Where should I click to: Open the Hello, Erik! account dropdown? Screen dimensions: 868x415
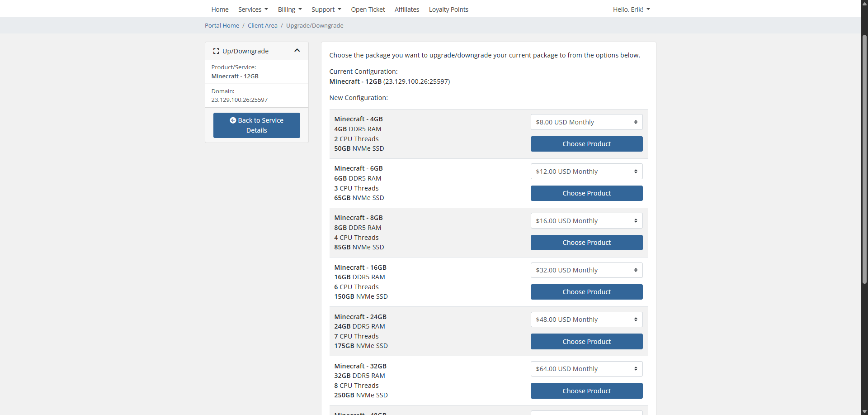click(631, 10)
